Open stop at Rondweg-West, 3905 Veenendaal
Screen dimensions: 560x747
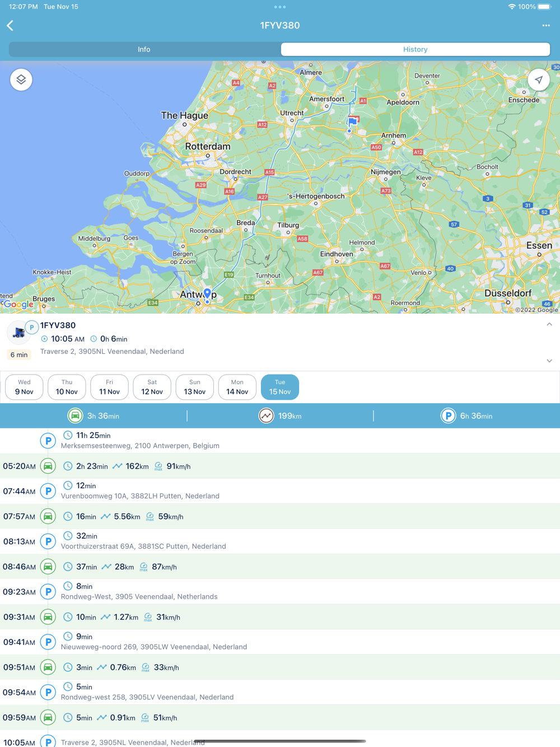click(x=280, y=592)
